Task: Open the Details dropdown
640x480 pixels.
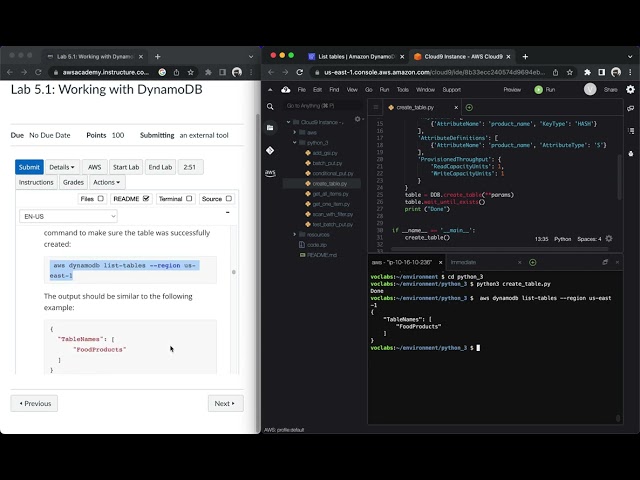Action: (62, 167)
